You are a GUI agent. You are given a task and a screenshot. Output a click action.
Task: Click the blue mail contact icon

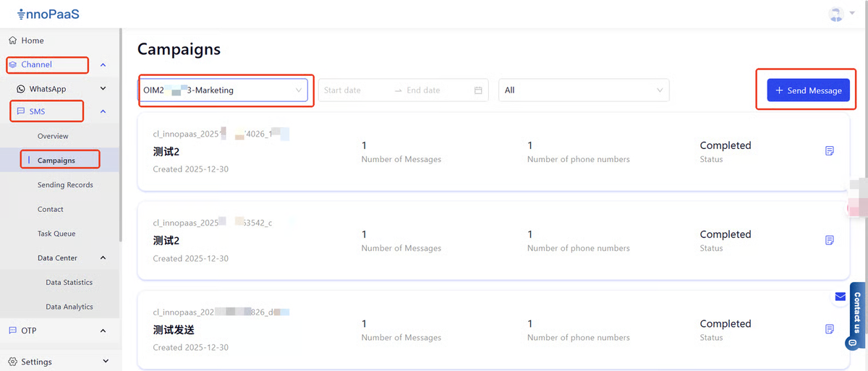click(840, 297)
